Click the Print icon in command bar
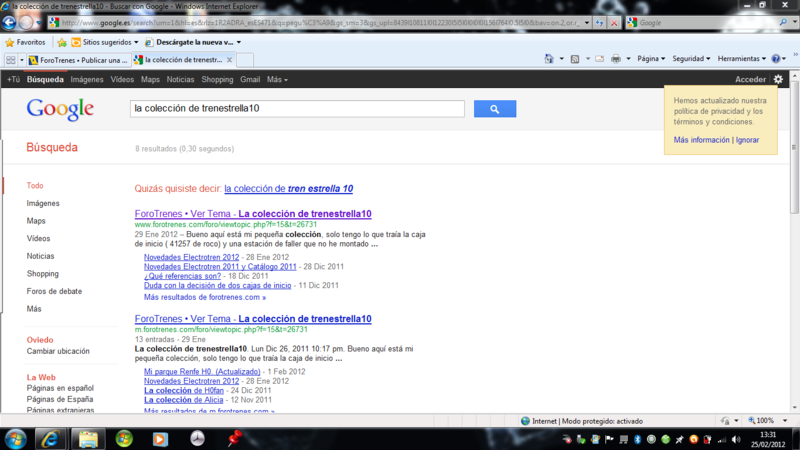This screenshot has height=450, width=800. coord(616,59)
